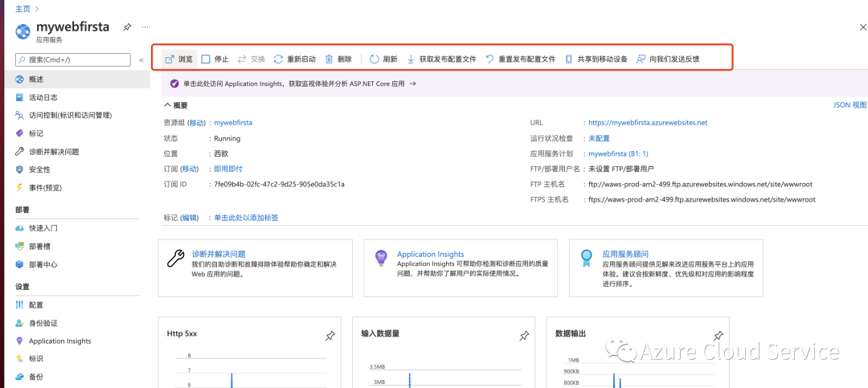868x388 pixels.
Task: Click the Running status value
Action: (x=227, y=138)
